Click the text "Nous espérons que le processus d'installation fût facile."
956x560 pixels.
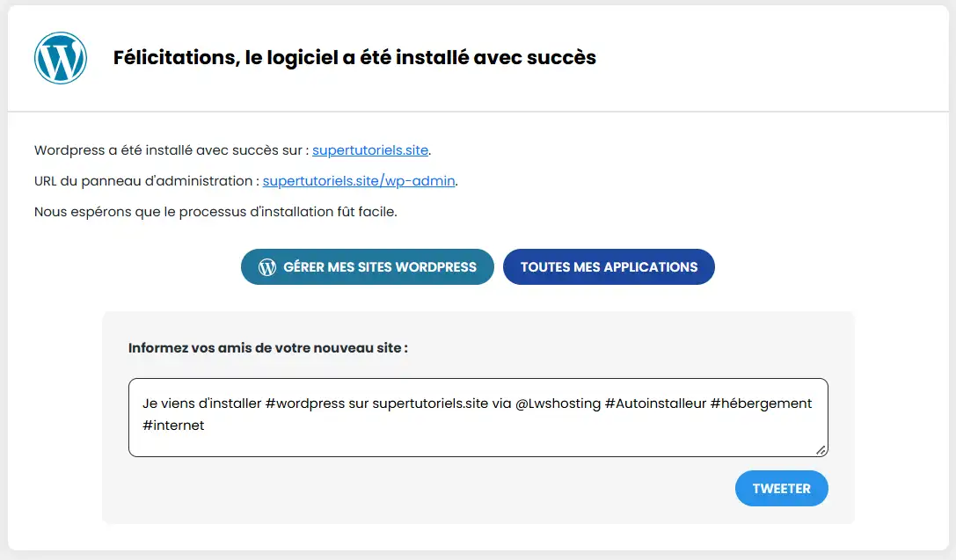pos(215,212)
